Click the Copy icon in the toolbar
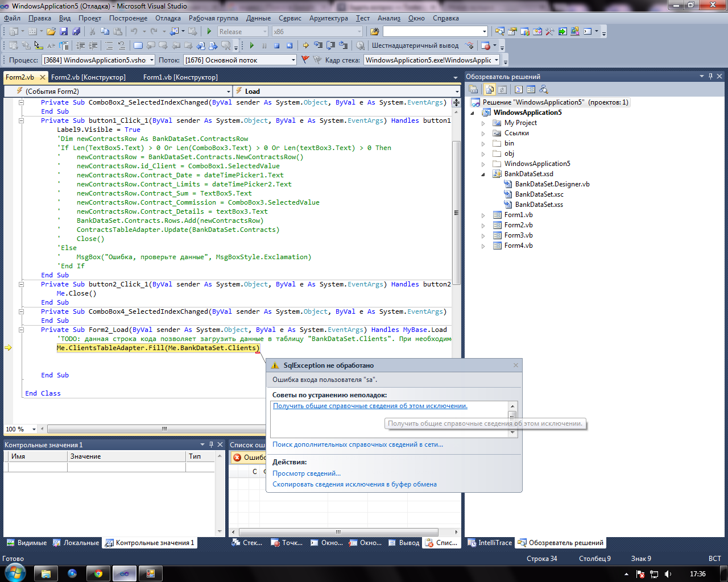Screen dimensions: 728x582 coord(105,32)
